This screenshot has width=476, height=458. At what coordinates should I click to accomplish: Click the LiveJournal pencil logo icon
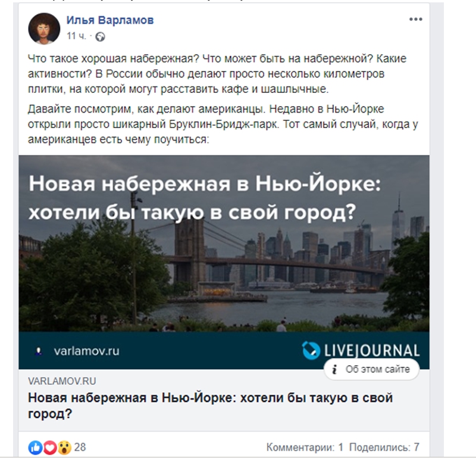[x=311, y=350]
